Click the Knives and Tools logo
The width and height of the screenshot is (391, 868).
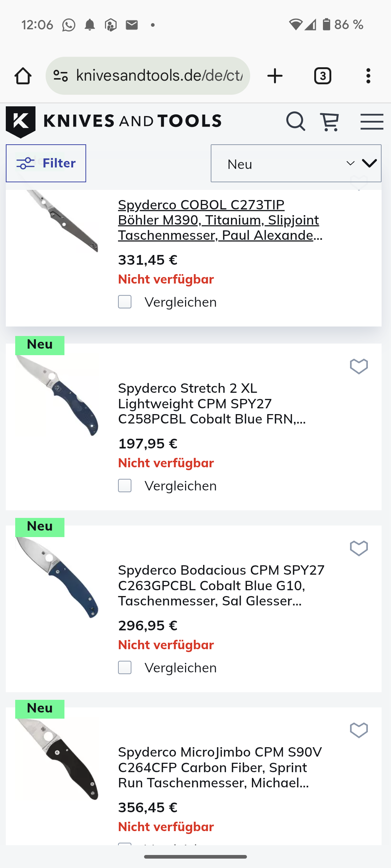(x=114, y=122)
